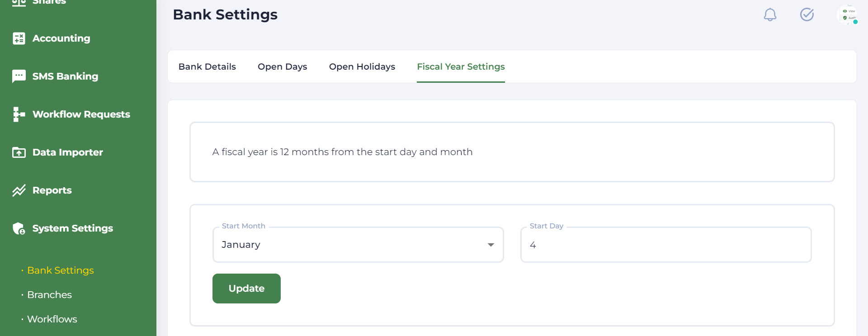Image resolution: width=868 pixels, height=336 pixels.
Task: Open the Open Holidays tab
Action: coord(362,66)
